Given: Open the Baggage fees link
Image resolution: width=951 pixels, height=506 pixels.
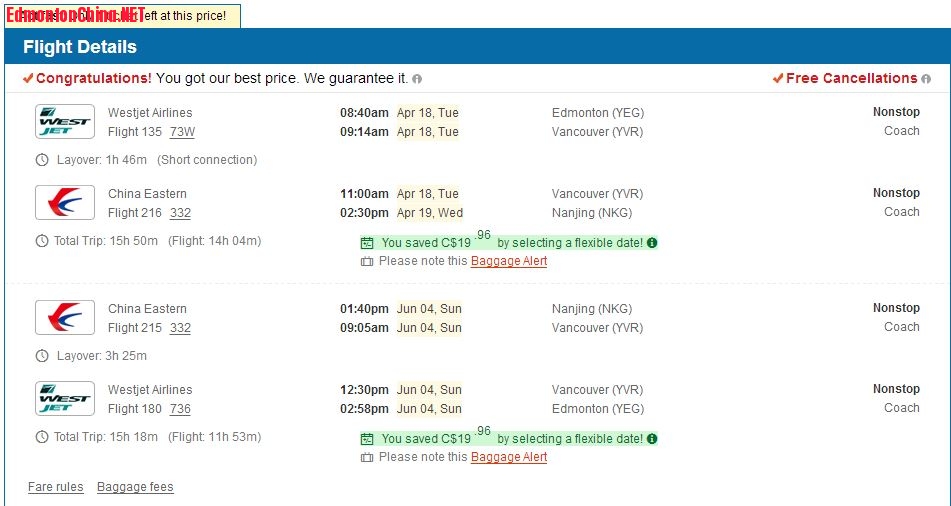Looking at the screenshot, I should 135,487.
